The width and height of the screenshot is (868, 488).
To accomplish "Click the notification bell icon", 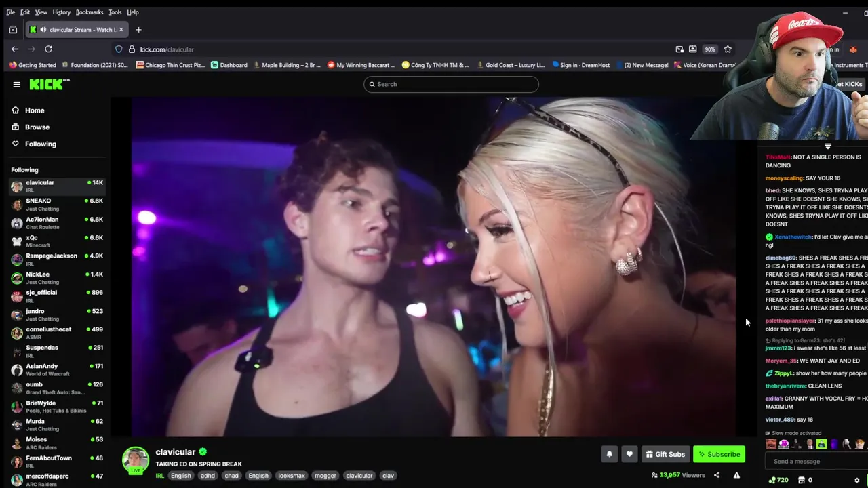I will pos(609,454).
